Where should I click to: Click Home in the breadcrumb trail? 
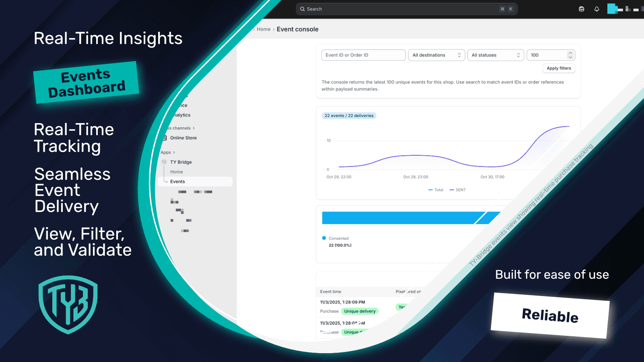(x=264, y=29)
